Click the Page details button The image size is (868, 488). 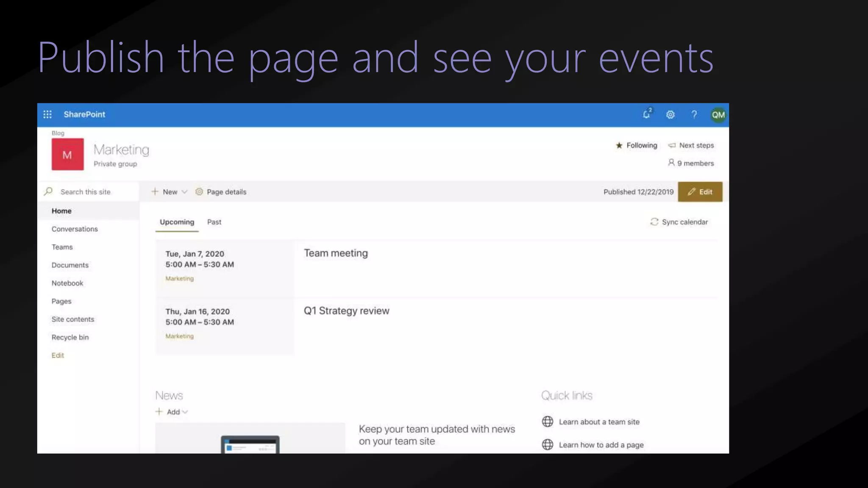tap(221, 191)
